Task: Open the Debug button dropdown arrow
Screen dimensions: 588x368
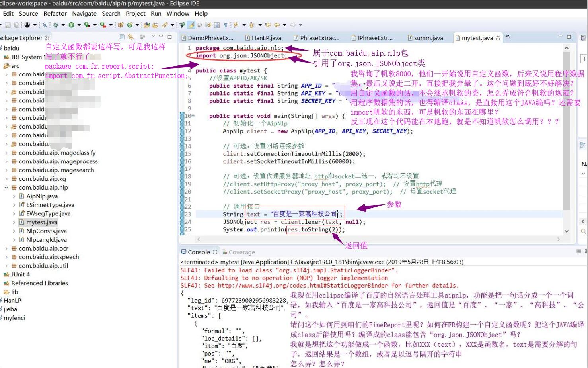Action: [63, 25]
